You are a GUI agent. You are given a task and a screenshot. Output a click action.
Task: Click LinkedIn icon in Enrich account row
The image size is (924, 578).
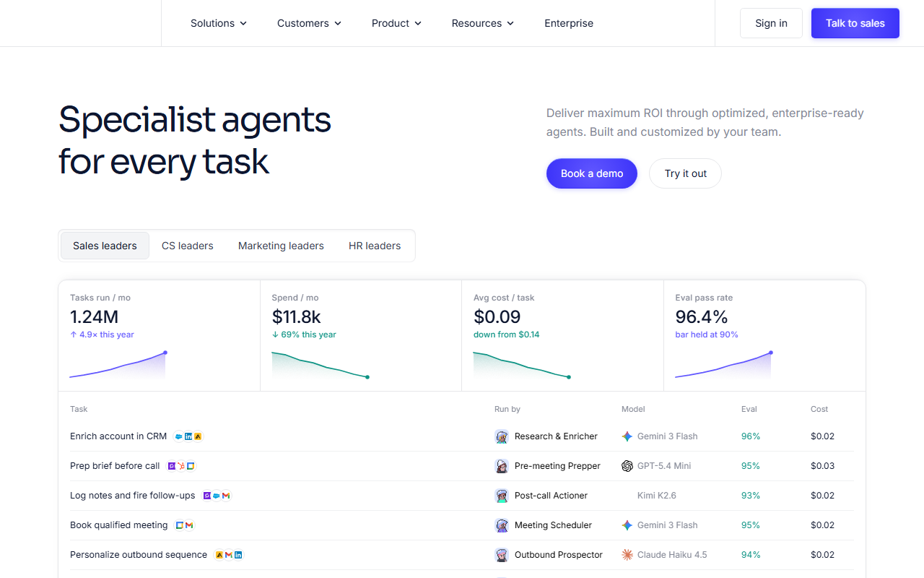[188, 436]
